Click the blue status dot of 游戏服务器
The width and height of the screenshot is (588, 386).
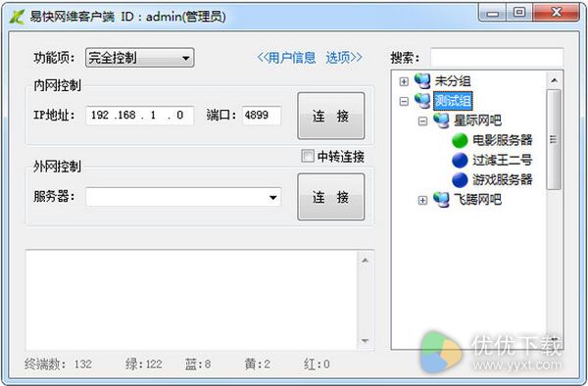point(460,180)
